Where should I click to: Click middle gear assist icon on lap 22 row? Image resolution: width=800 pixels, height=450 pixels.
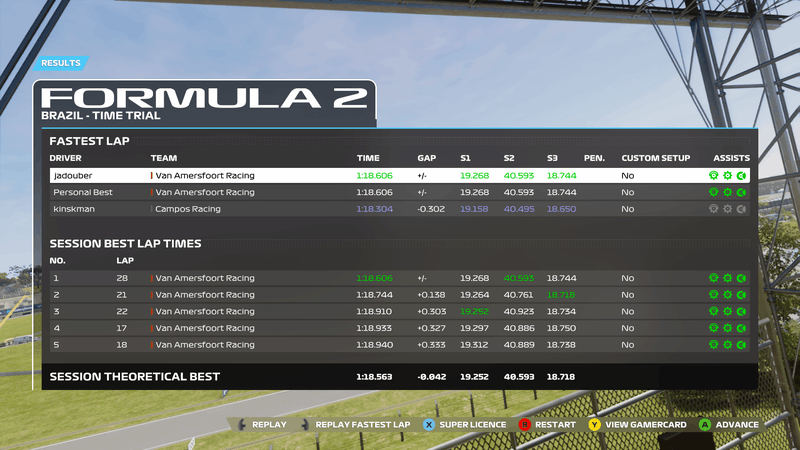(728, 311)
